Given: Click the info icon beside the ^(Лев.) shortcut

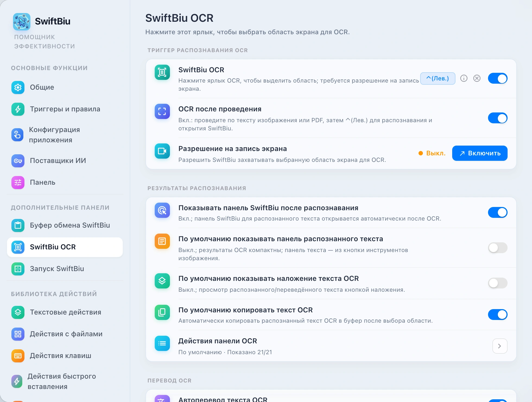Looking at the screenshot, I should (464, 78).
